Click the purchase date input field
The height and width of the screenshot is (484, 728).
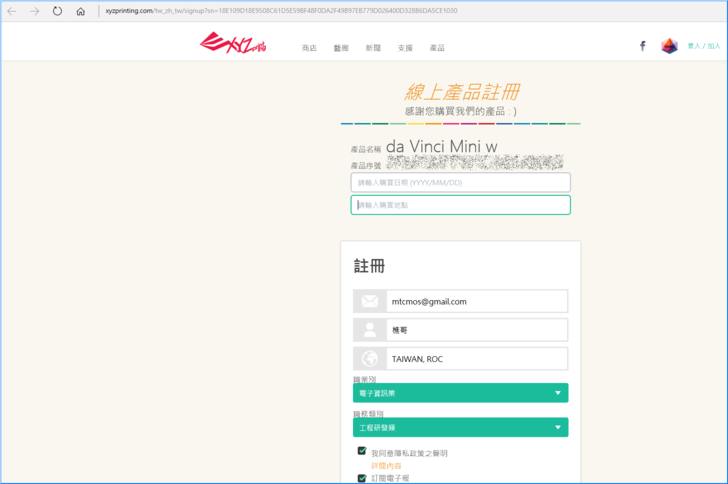click(x=460, y=183)
